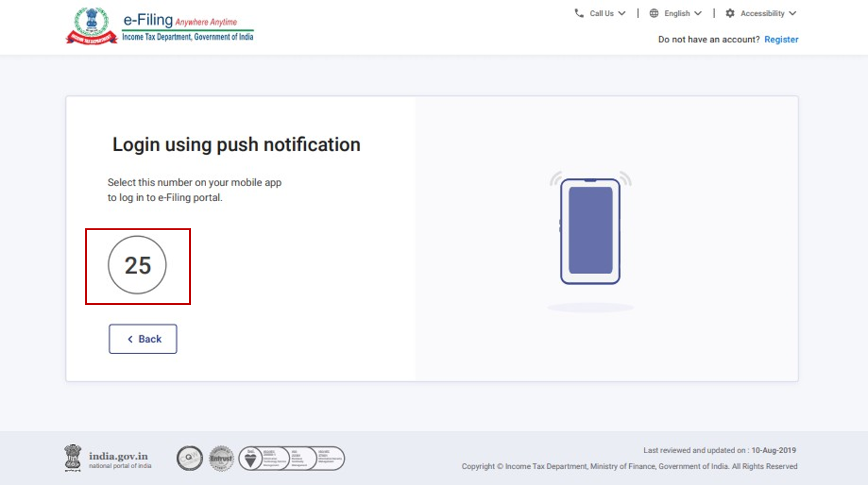Click the circled number 25

click(x=137, y=265)
